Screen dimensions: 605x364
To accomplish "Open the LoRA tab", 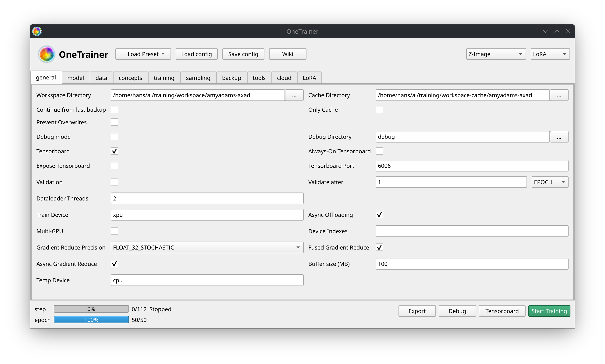I will [x=309, y=78].
